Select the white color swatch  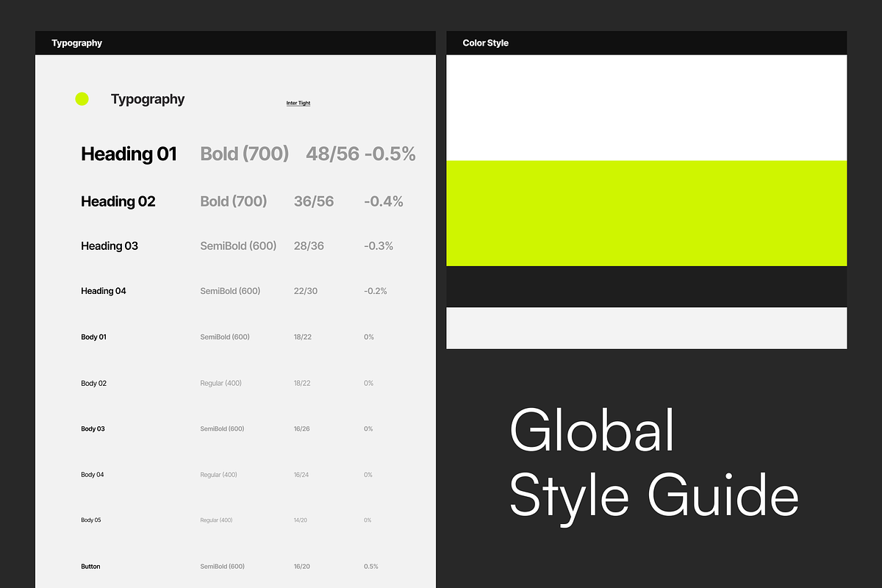(x=647, y=108)
